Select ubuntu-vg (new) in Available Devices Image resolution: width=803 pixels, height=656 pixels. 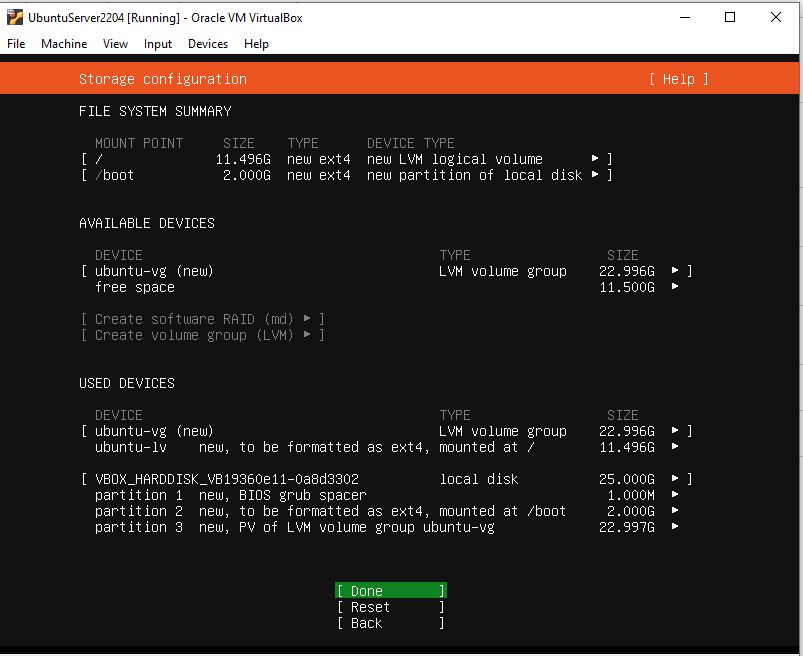(387, 270)
